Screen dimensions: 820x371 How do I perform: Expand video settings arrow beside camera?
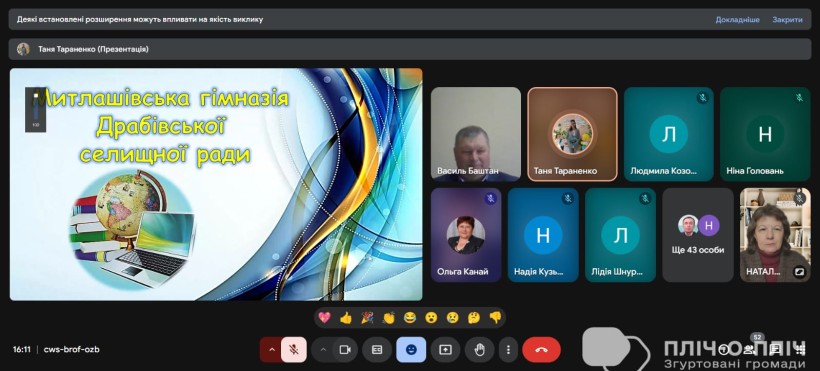pos(323,350)
